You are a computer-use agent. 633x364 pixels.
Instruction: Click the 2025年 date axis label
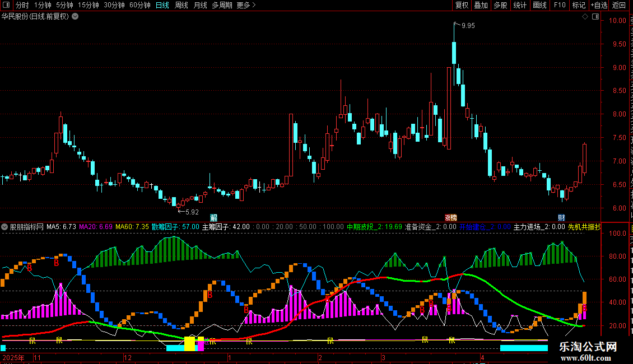pos(13,357)
